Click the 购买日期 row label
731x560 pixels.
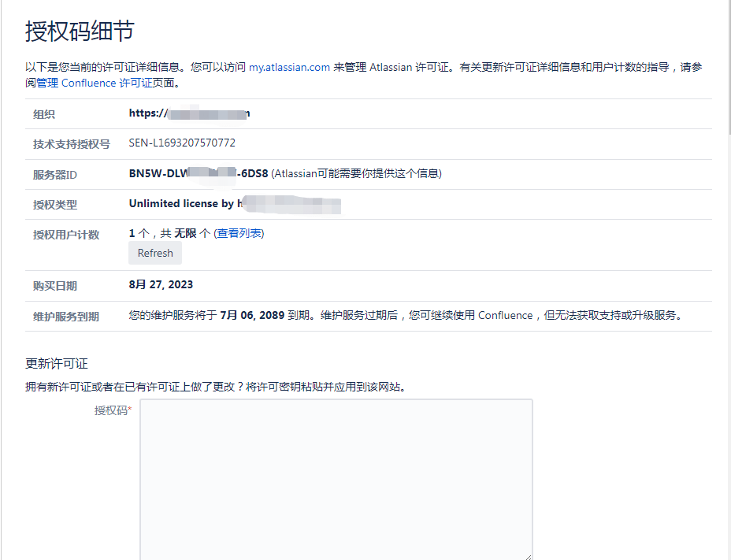[x=55, y=286]
